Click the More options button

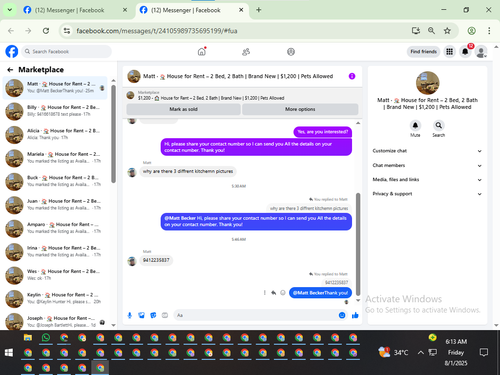click(300, 109)
